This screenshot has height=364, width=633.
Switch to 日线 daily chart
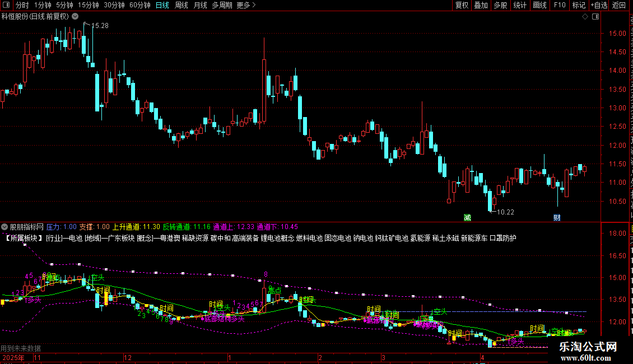(162, 5)
